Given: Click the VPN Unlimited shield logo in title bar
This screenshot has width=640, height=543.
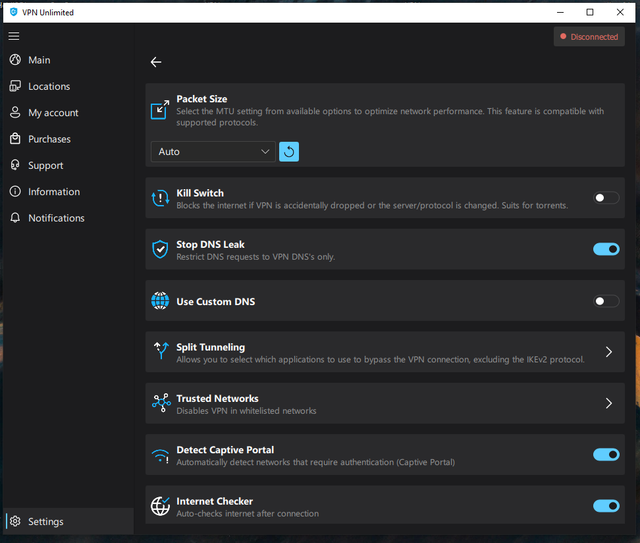Looking at the screenshot, I should (x=13, y=12).
